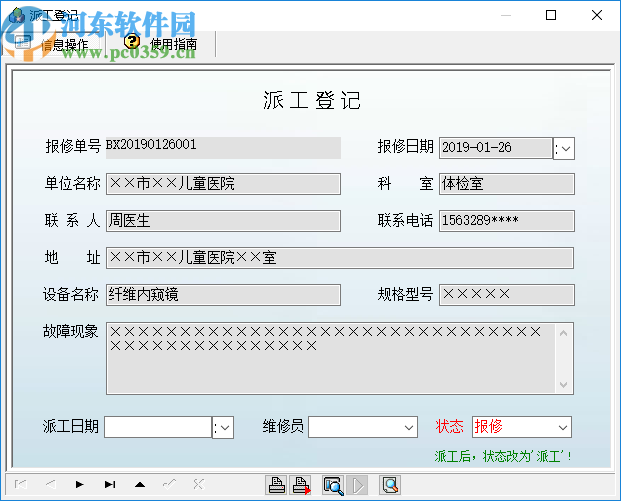
Task: Close the 派工登记 window
Action: coord(597,15)
